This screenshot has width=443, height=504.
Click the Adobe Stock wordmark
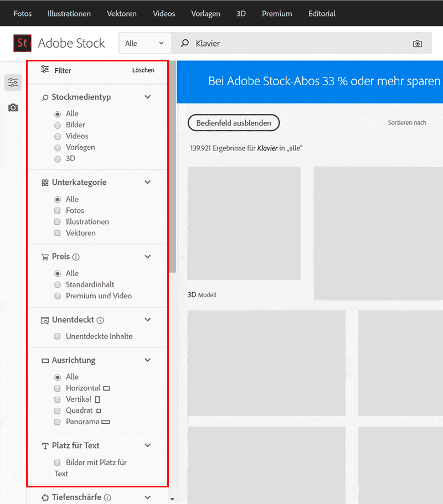point(71,43)
